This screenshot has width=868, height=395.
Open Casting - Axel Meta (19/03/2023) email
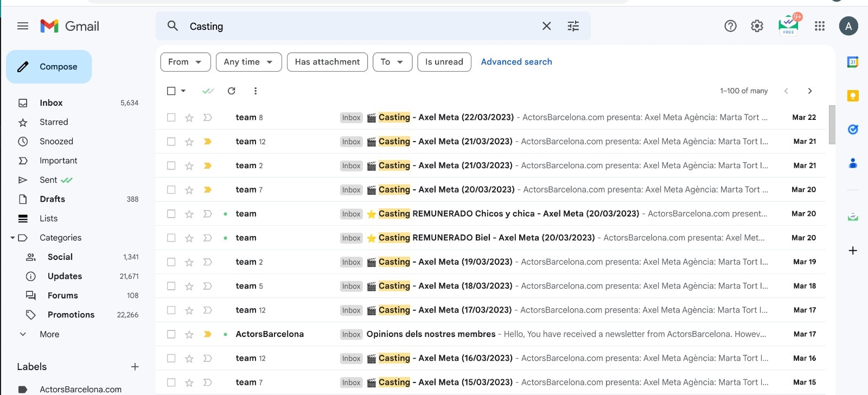tap(490, 262)
